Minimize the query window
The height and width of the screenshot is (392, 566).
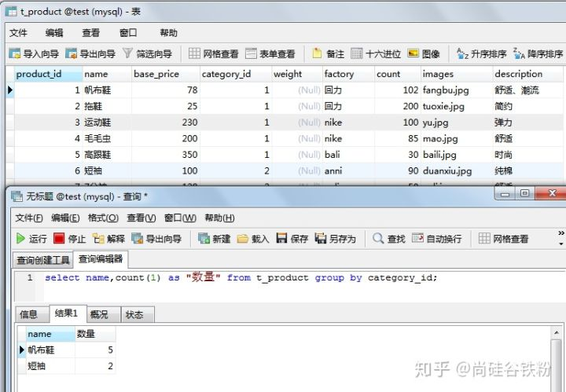pyautogui.click(x=505, y=193)
